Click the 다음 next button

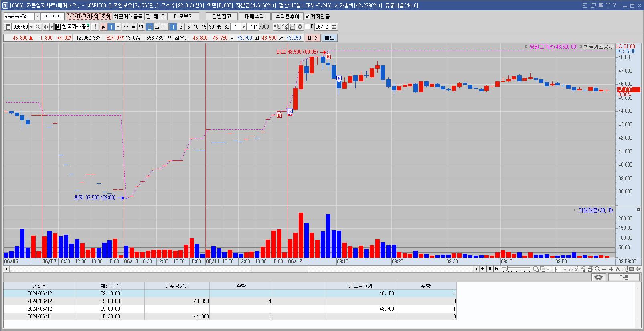coord(624,277)
